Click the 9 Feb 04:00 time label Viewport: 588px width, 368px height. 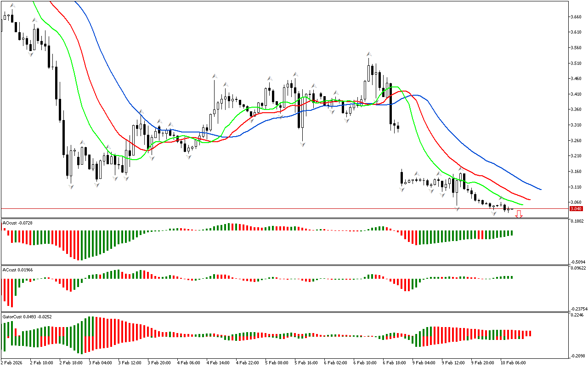(424, 362)
